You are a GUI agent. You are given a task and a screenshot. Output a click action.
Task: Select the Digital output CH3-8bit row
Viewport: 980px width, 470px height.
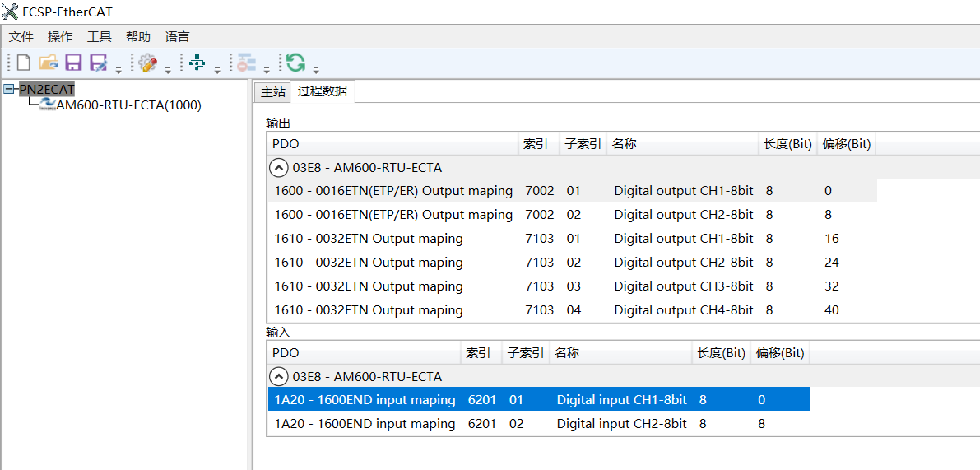pyautogui.click(x=683, y=286)
